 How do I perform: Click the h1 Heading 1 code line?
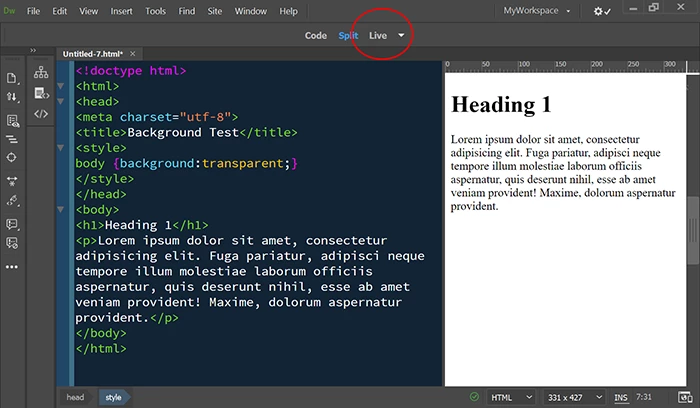pos(142,225)
